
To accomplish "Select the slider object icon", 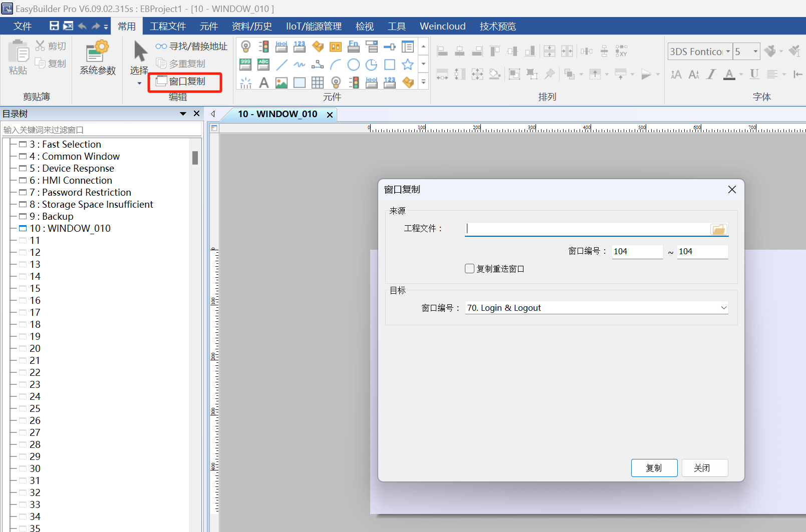I will (390, 47).
